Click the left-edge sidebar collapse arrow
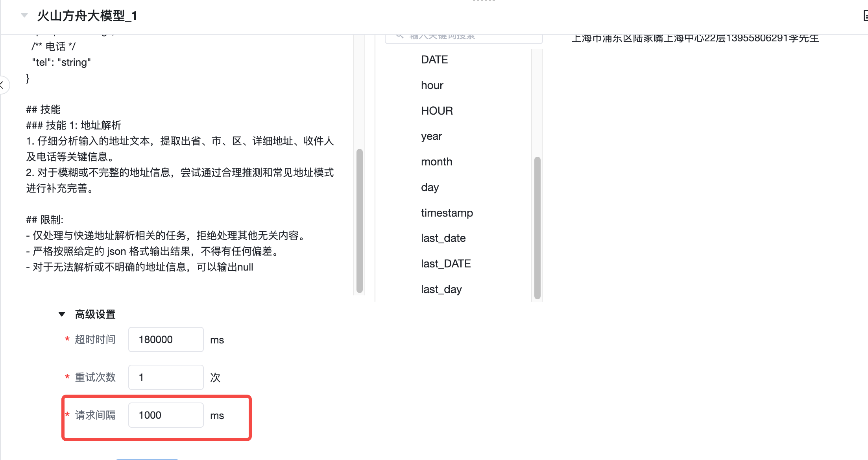Screen dimensions: 868x460 pyautogui.click(x=2, y=84)
